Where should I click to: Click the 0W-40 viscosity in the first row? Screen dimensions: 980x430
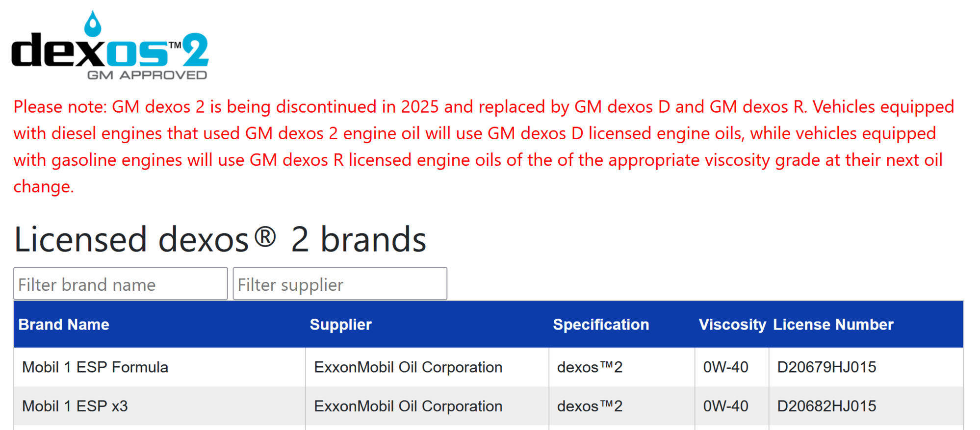[725, 367]
